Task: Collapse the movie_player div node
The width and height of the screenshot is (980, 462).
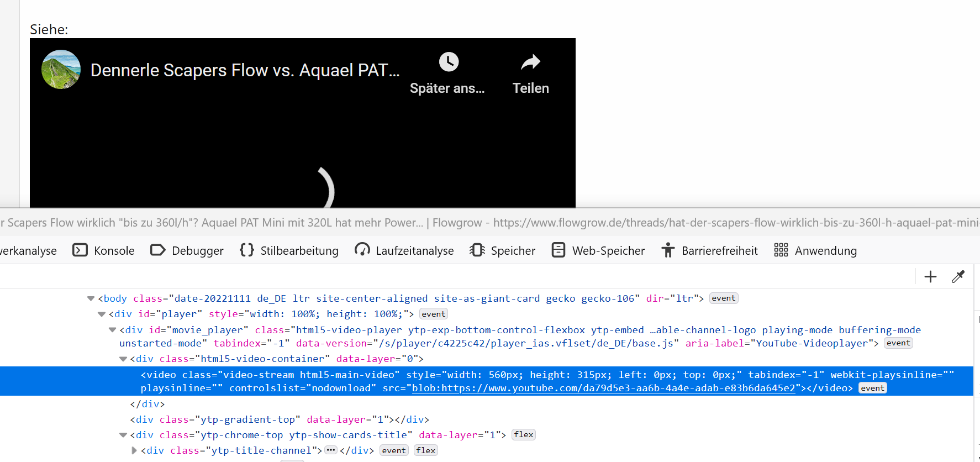Action: click(x=112, y=330)
